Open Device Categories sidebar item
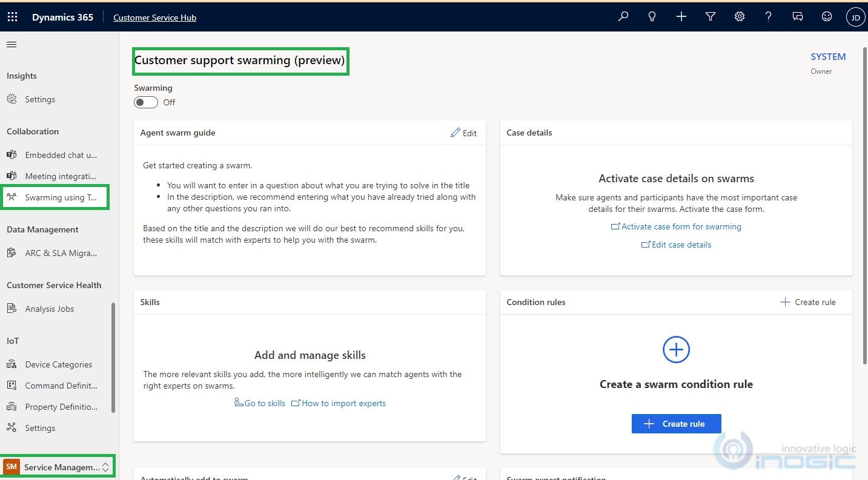The width and height of the screenshot is (868, 480). (x=59, y=364)
